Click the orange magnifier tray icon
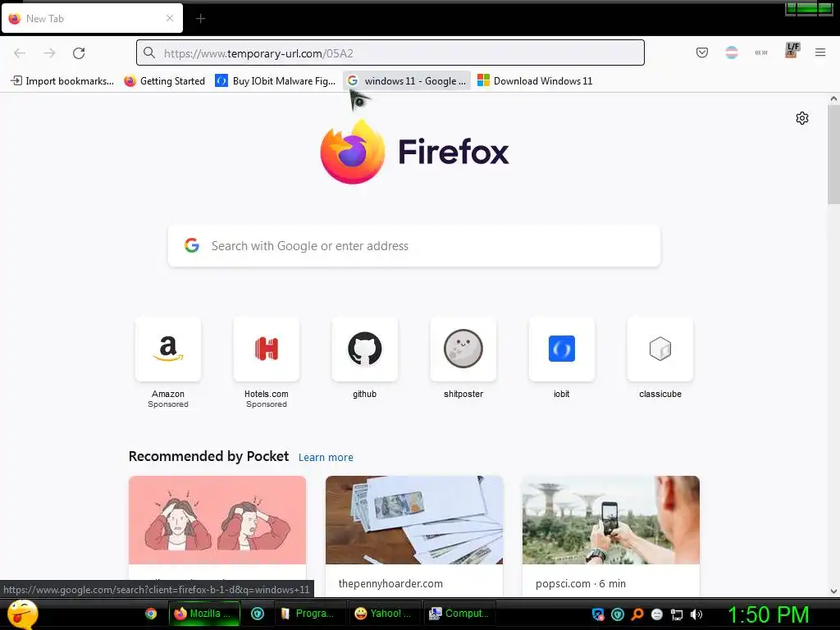This screenshot has height=630, width=840. [637, 614]
